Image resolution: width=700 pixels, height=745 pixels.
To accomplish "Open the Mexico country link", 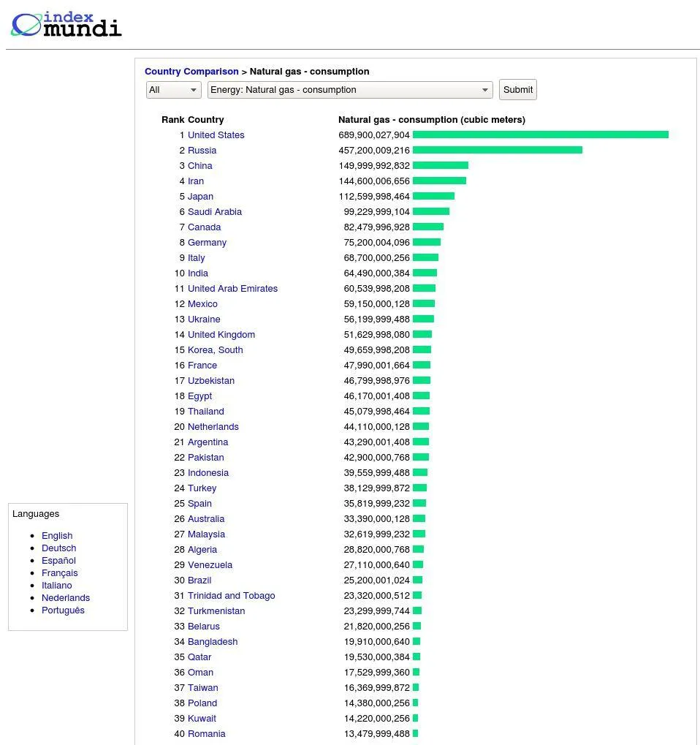I will [x=203, y=304].
